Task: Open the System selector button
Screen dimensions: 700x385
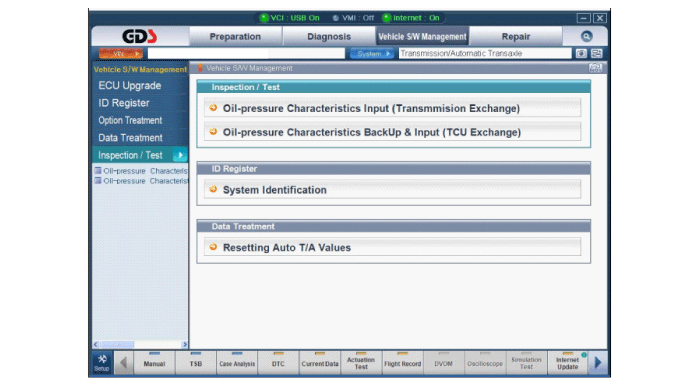Action: (371, 54)
